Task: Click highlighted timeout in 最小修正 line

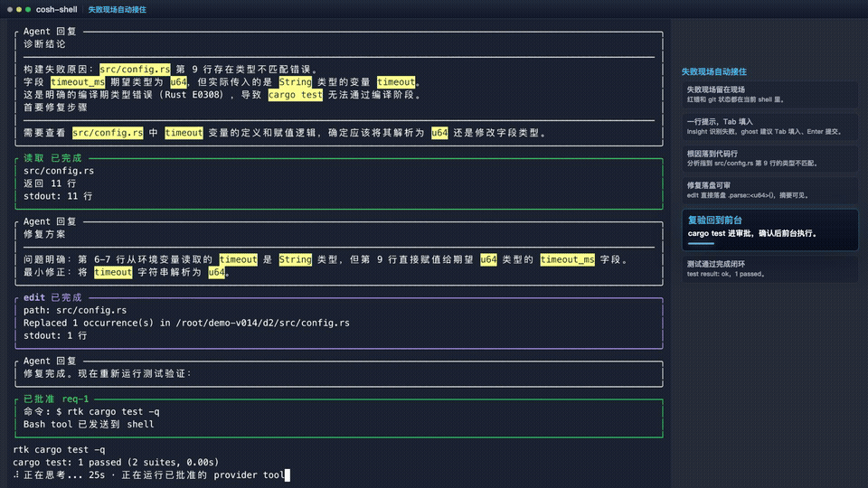Action: click(x=113, y=272)
